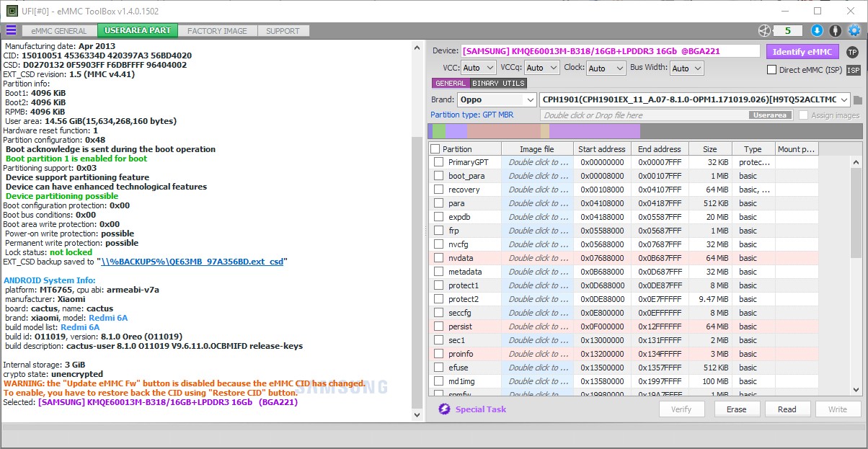The width and height of the screenshot is (868, 449).
Task: Click the ISP pinout icon
Action: [853, 70]
